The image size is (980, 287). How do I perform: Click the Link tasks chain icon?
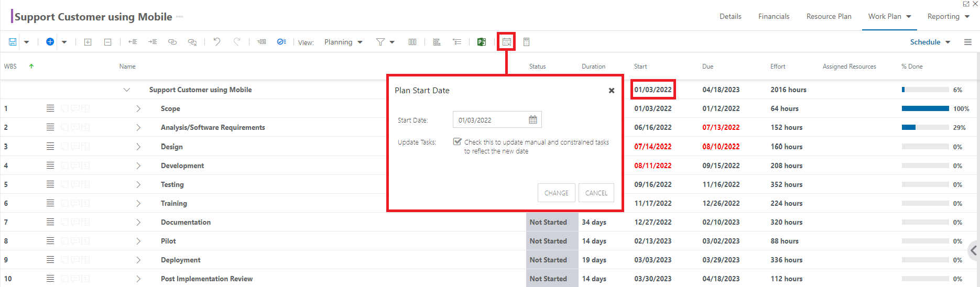tap(172, 42)
